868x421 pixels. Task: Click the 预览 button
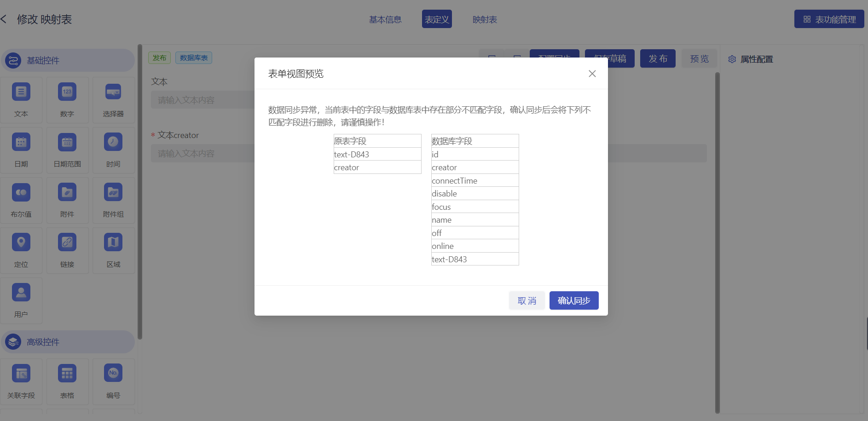[700, 58]
